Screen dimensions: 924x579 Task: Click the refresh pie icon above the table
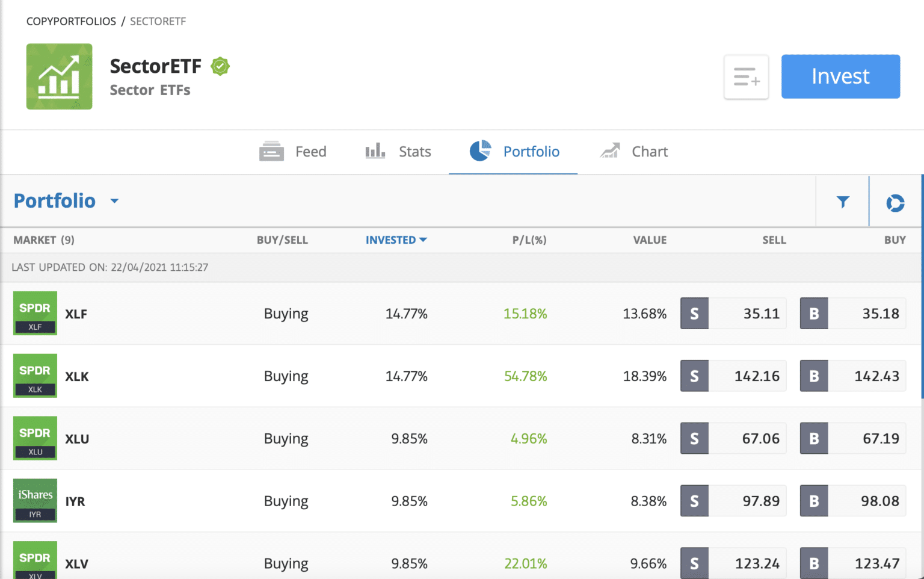[895, 203]
